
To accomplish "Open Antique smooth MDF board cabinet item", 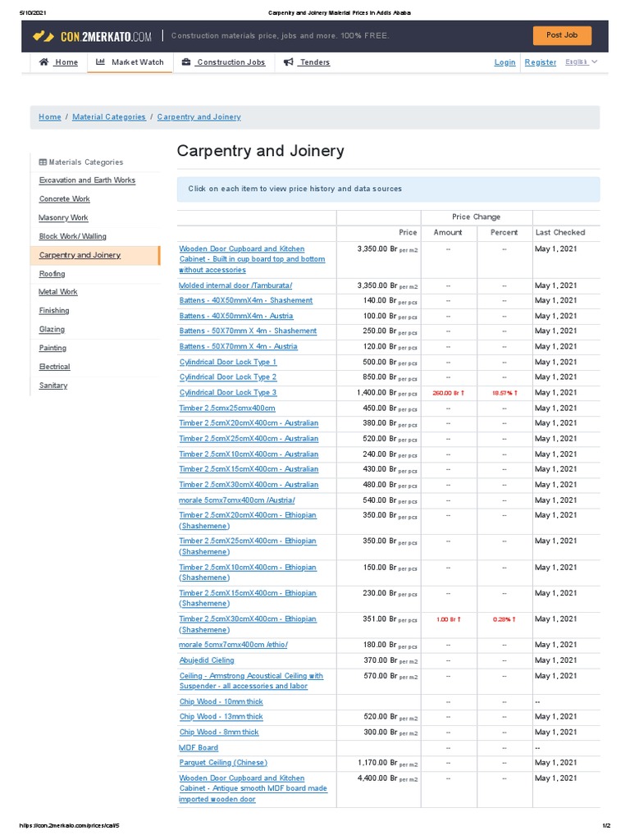I will [253, 788].
